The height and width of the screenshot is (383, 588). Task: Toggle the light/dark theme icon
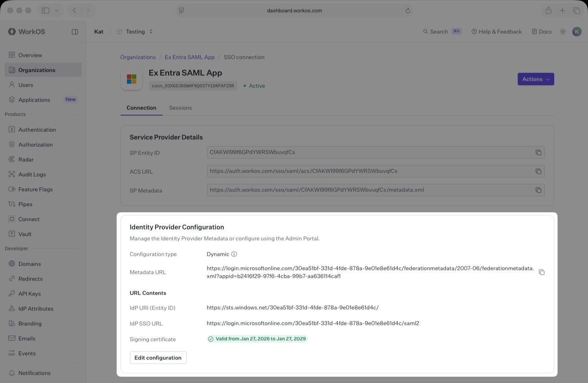563,32
